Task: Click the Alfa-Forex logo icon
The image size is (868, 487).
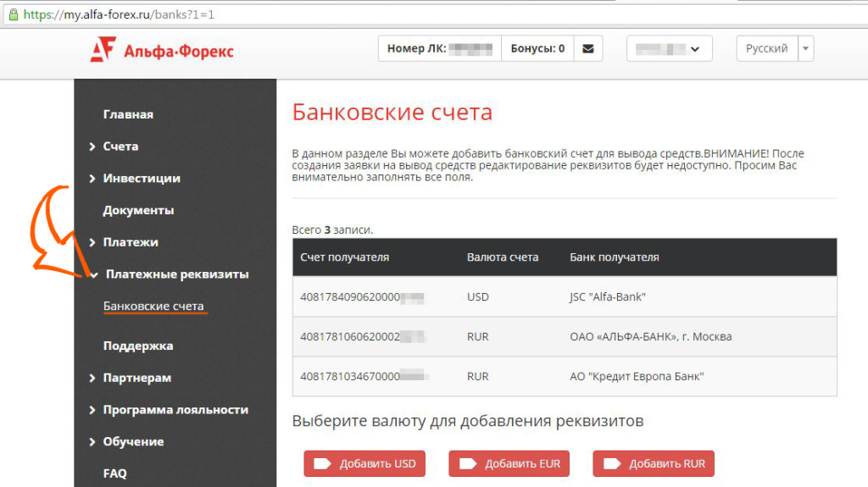Action: (x=103, y=49)
